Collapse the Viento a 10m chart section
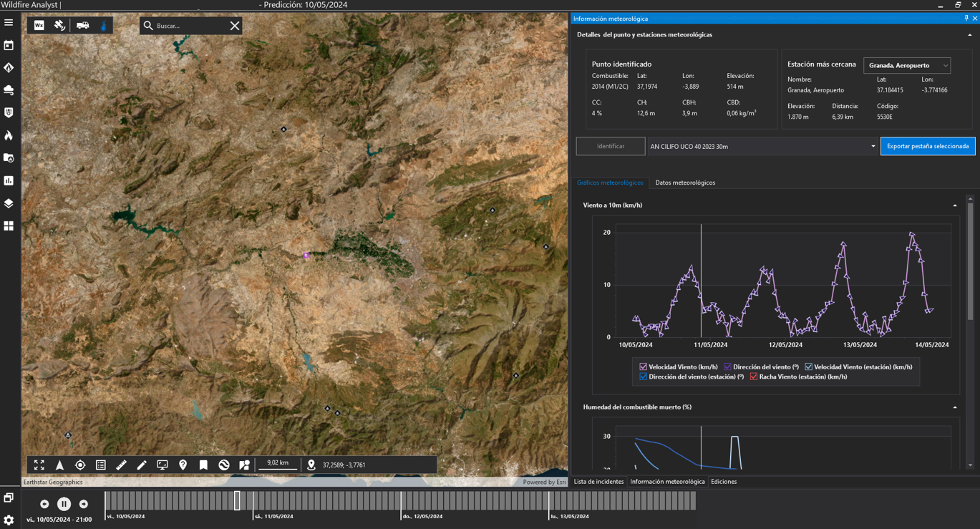The width and height of the screenshot is (980, 529). point(955,205)
